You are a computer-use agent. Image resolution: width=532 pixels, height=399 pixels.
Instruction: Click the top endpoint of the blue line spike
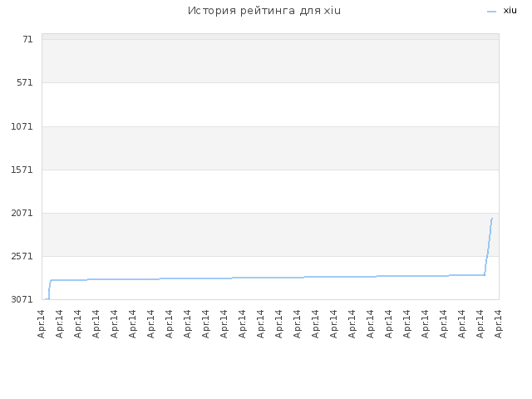[x=492, y=219]
